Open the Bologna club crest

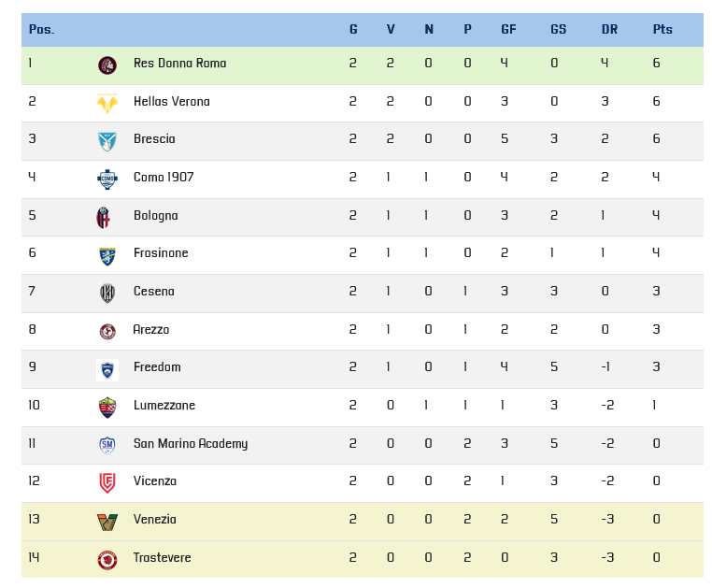click(103, 218)
